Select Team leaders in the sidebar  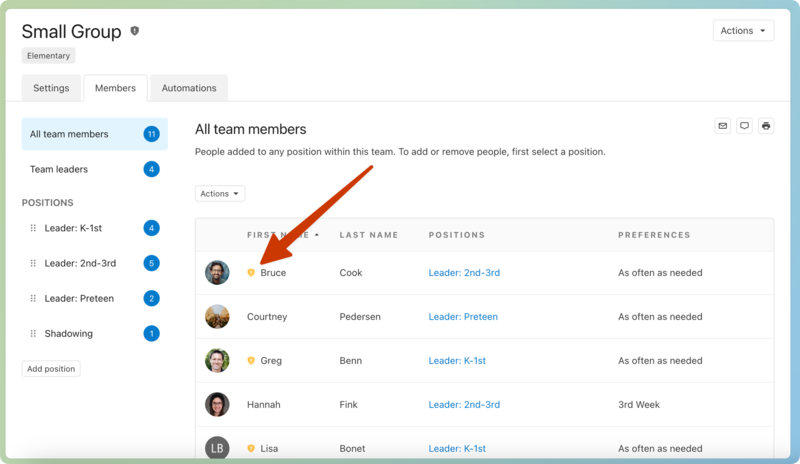(59, 169)
